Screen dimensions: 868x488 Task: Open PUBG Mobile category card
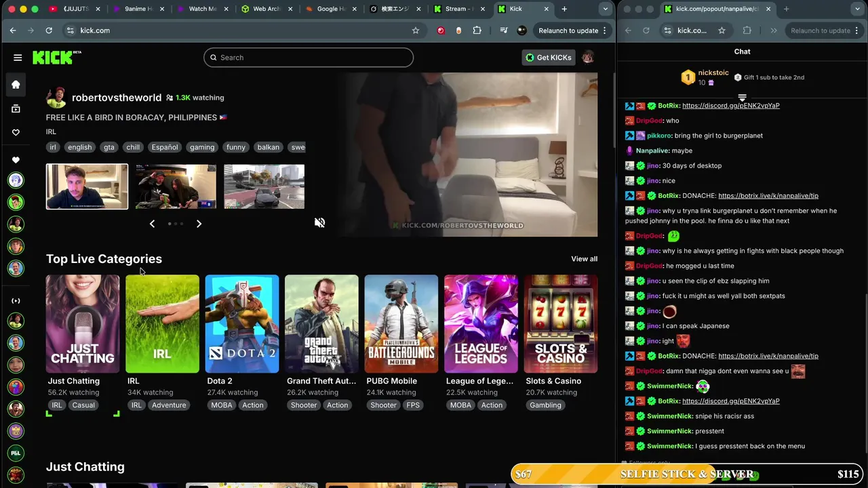pyautogui.click(x=401, y=324)
